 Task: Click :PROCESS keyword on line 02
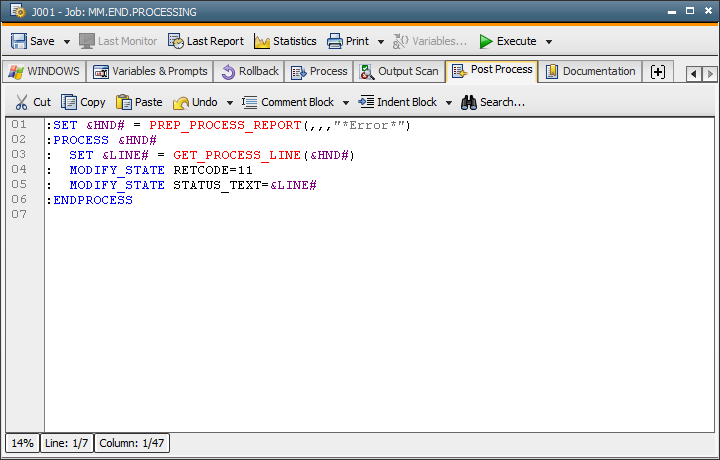tap(78, 140)
